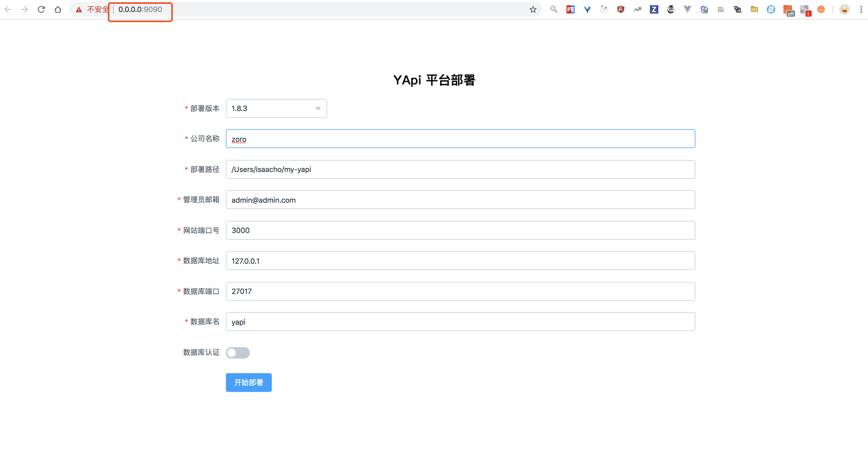Click the 网站端口号 field showing 3000
The width and height of the screenshot is (868, 456).
pyautogui.click(x=460, y=230)
